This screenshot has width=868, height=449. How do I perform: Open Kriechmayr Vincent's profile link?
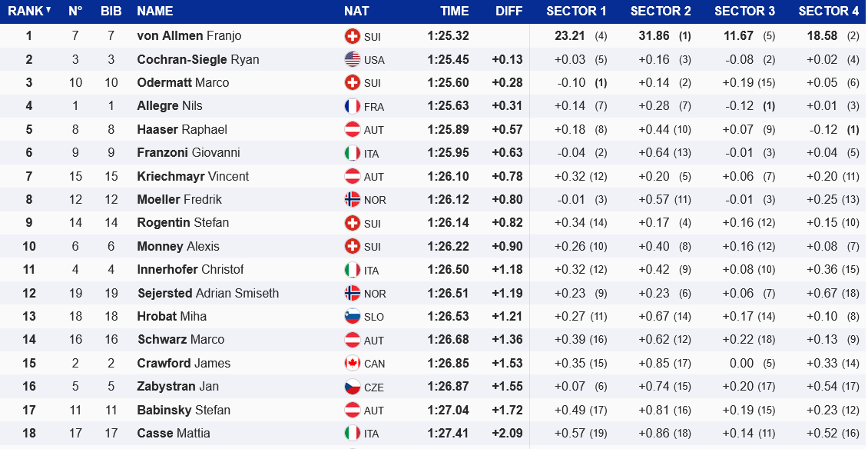pyautogui.click(x=193, y=176)
